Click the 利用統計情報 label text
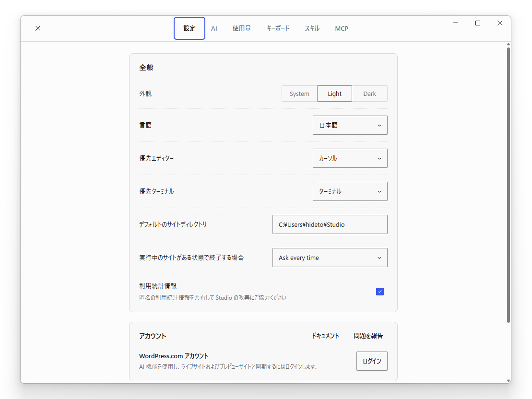 coord(158,286)
